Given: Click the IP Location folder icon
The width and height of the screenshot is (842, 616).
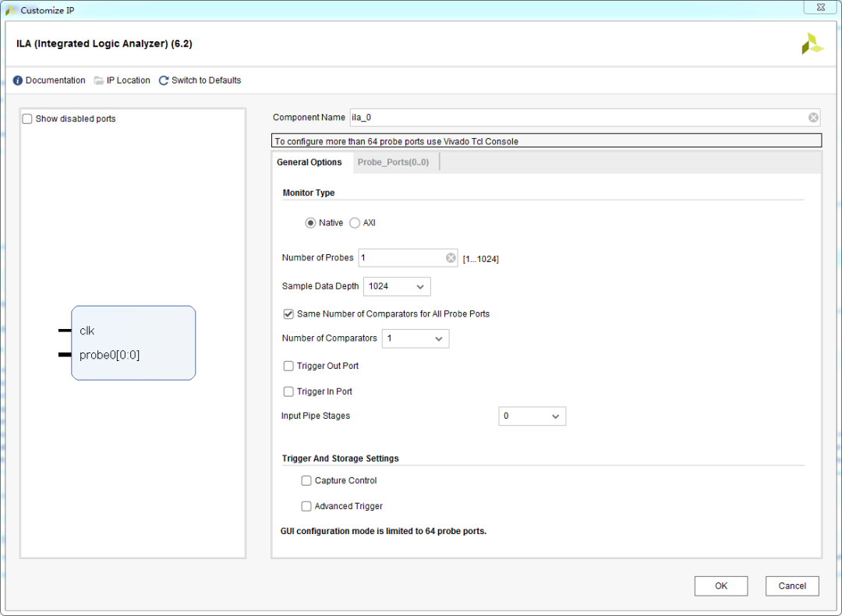Looking at the screenshot, I should 99,80.
